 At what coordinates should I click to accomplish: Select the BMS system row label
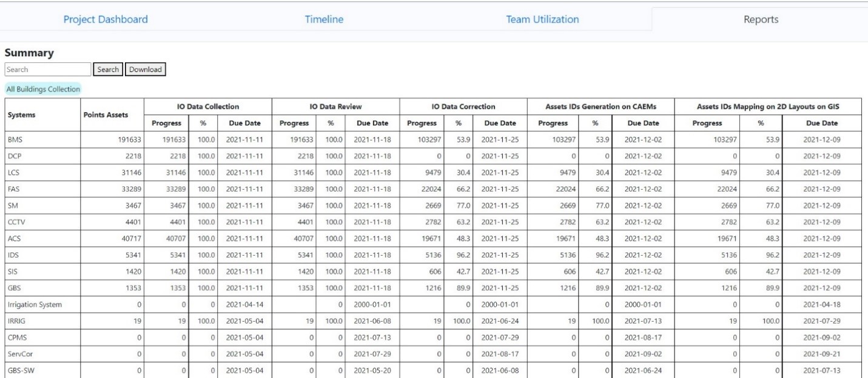[x=15, y=139]
